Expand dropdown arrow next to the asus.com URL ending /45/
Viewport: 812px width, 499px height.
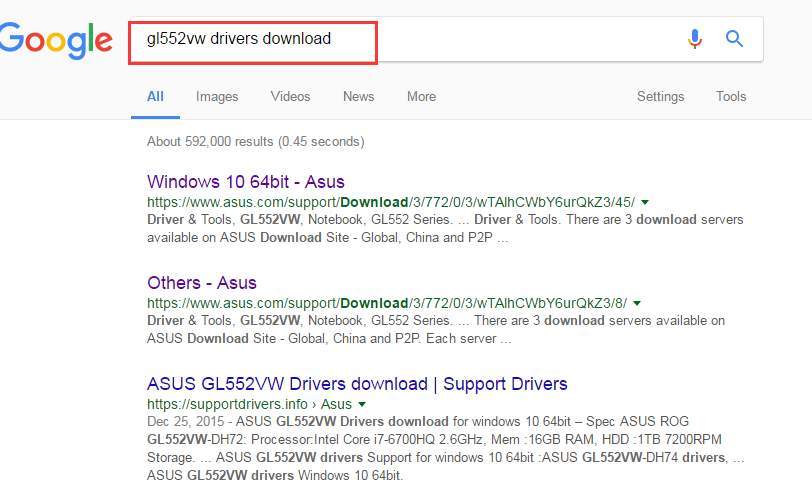coord(645,202)
